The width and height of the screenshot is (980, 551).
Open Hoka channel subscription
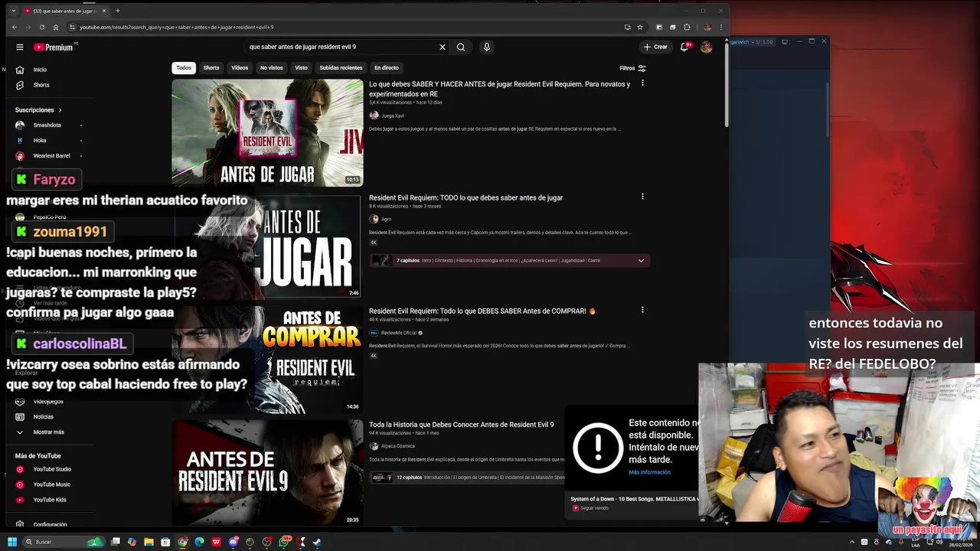click(x=40, y=140)
